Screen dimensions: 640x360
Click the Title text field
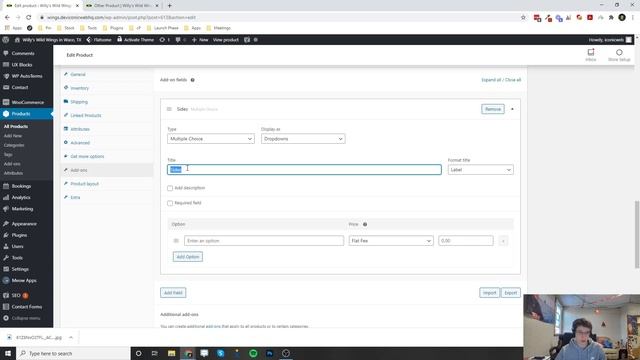[304, 170]
